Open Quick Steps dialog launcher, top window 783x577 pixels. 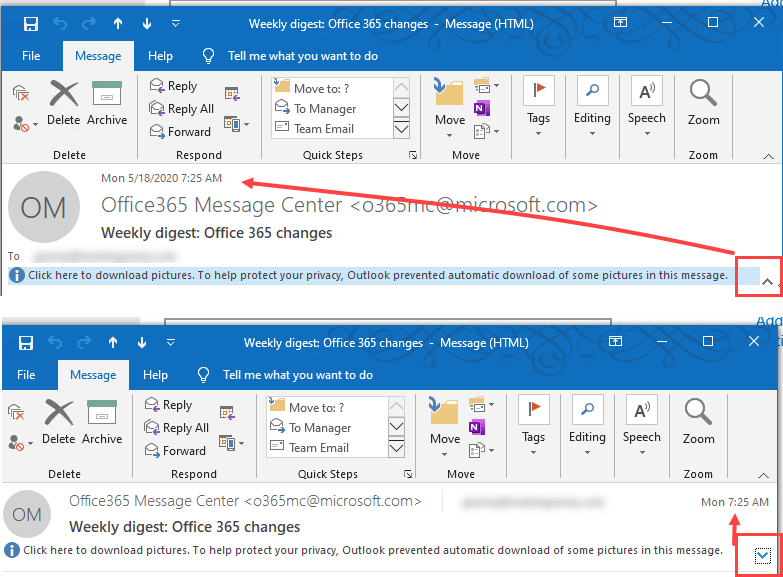point(413,155)
